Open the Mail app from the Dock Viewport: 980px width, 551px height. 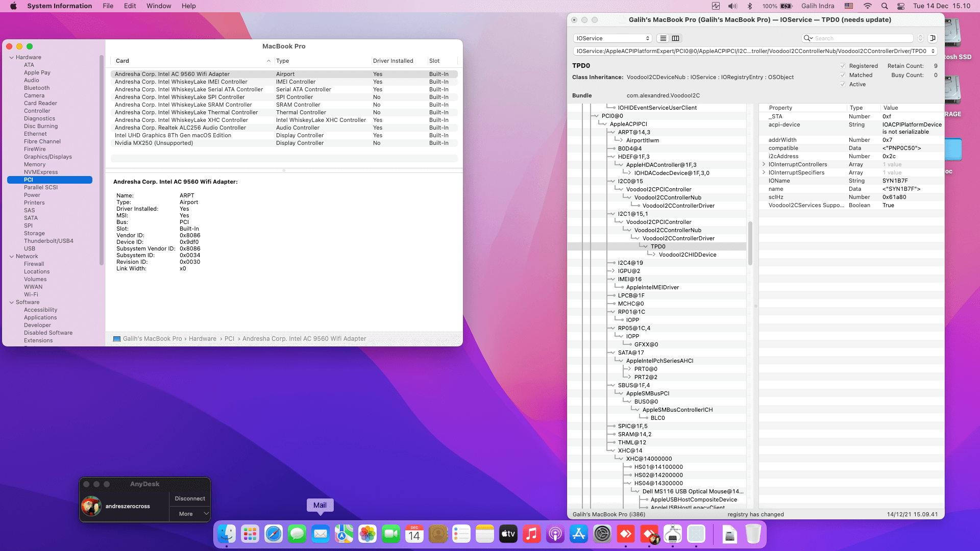320,534
